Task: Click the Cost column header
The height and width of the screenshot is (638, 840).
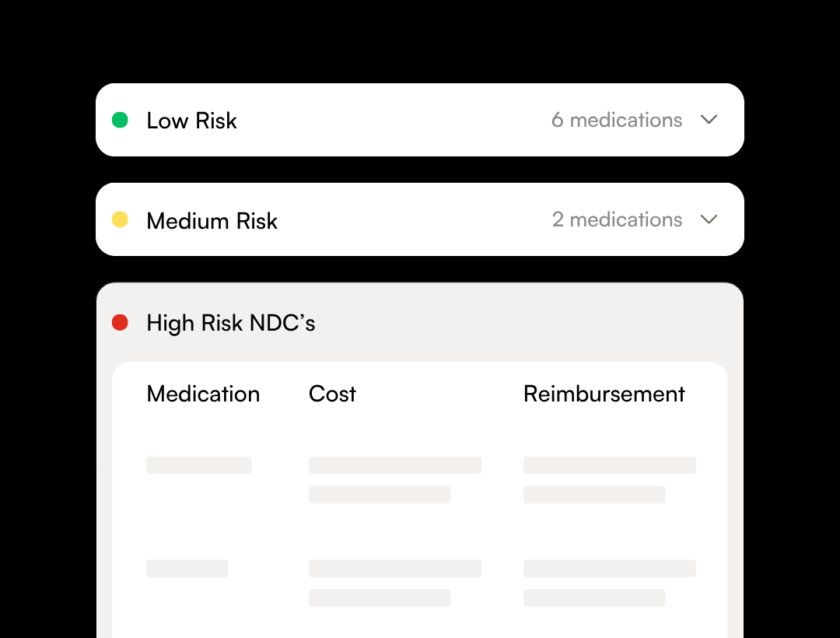Action: coord(332,394)
